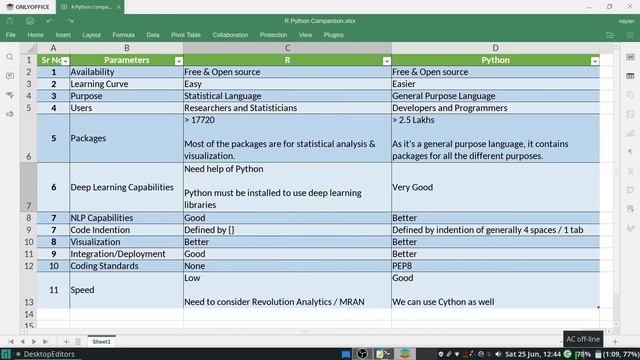Switch to the Layout tab
640x360 pixels.
tap(91, 35)
